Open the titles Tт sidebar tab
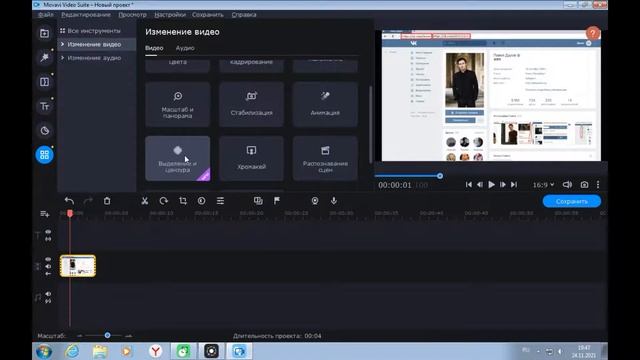Viewport: 640px width, 360px height. [x=44, y=107]
